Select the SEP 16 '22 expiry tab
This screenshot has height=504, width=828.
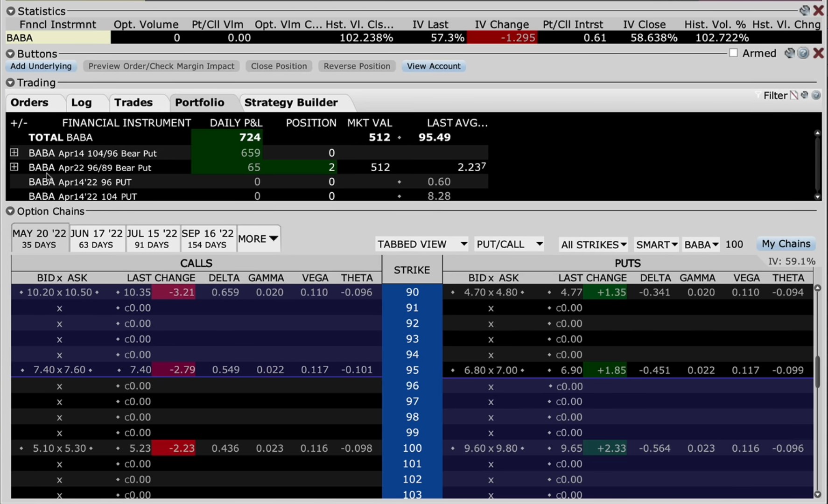[208, 238]
